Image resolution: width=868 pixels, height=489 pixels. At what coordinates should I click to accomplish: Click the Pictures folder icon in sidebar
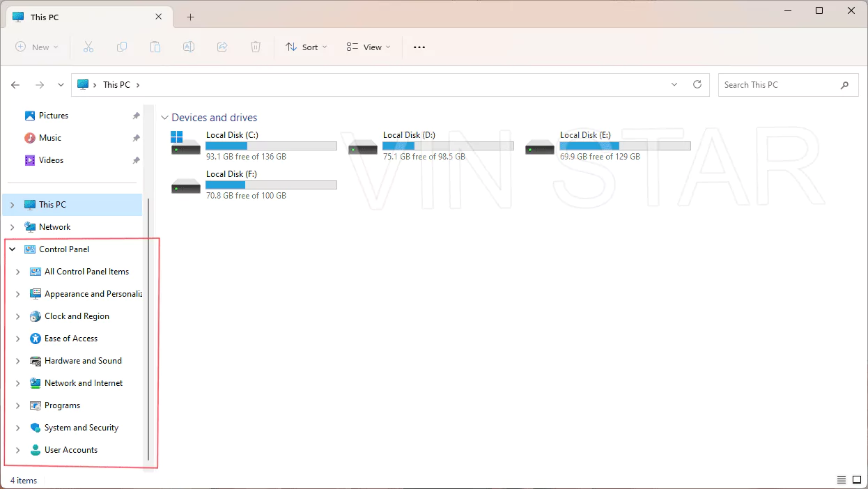30,116
